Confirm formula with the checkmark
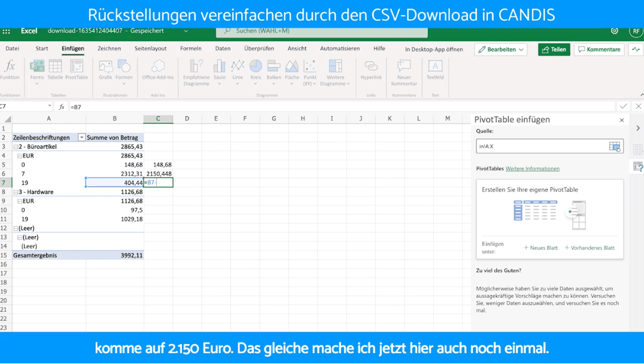The width and height of the screenshot is (644, 364). tap(624, 107)
